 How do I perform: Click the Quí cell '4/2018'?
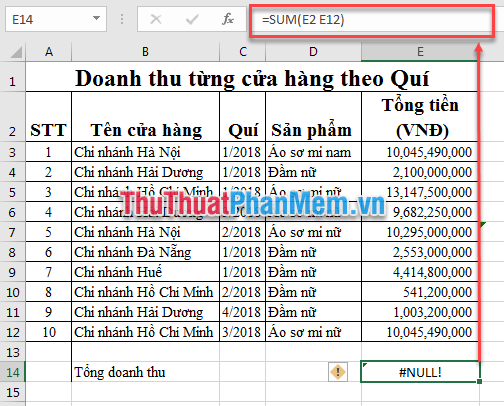[243, 312]
